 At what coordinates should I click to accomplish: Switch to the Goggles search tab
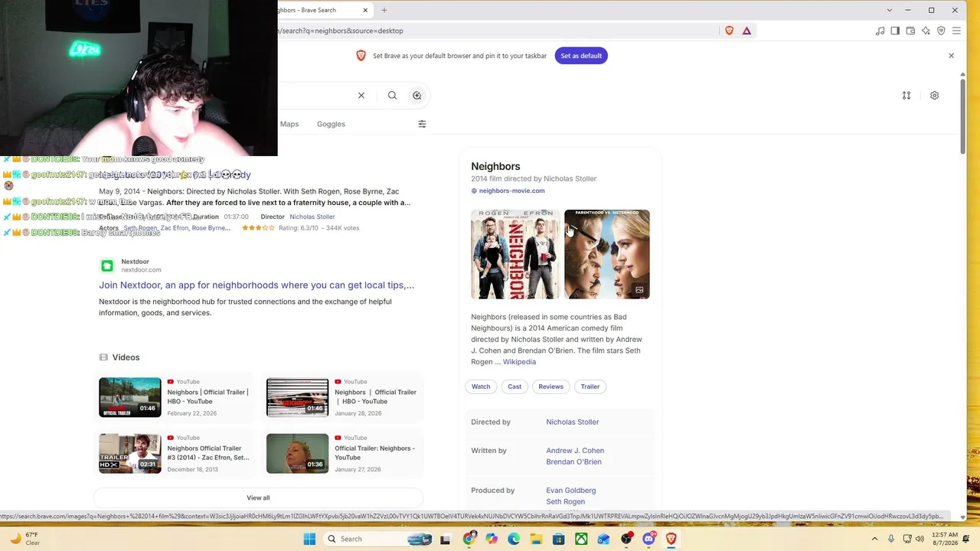[x=331, y=124]
